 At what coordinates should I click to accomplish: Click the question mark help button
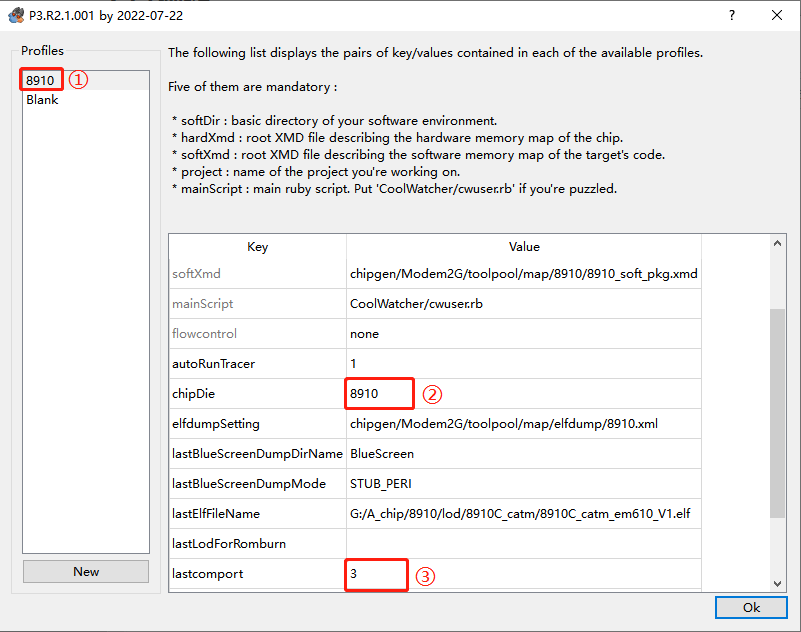pyautogui.click(x=732, y=15)
